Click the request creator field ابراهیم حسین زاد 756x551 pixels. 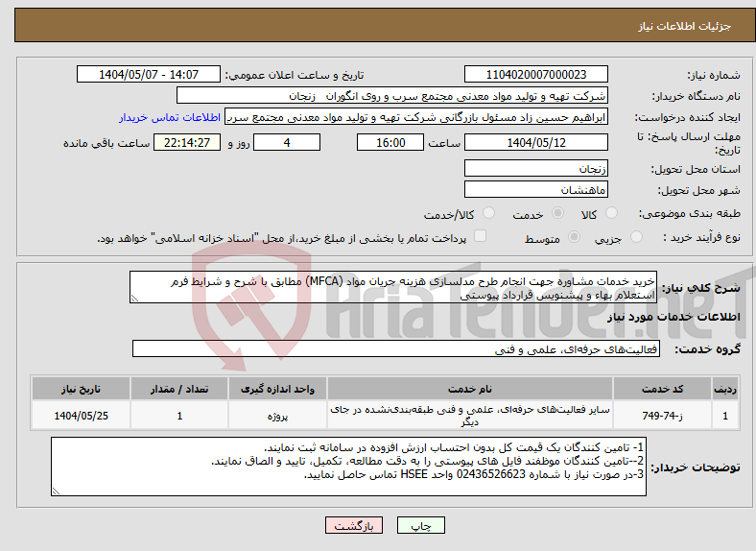click(x=416, y=117)
